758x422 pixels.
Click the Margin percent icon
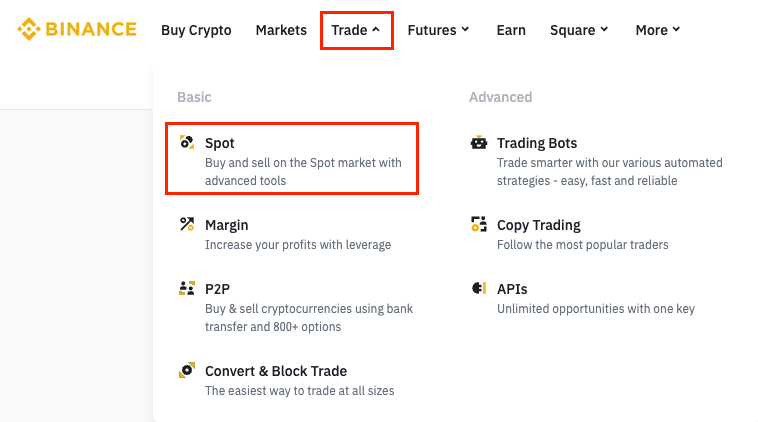pyautogui.click(x=187, y=225)
